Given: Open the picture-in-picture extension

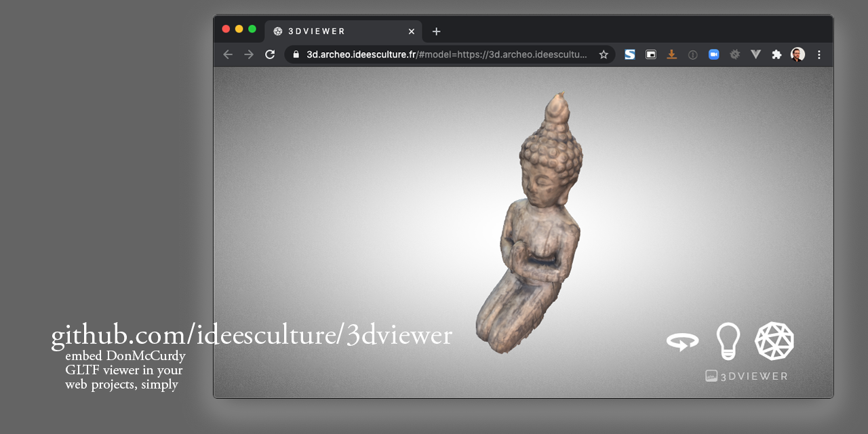Looking at the screenshot, I should click(x=650, y=54).
